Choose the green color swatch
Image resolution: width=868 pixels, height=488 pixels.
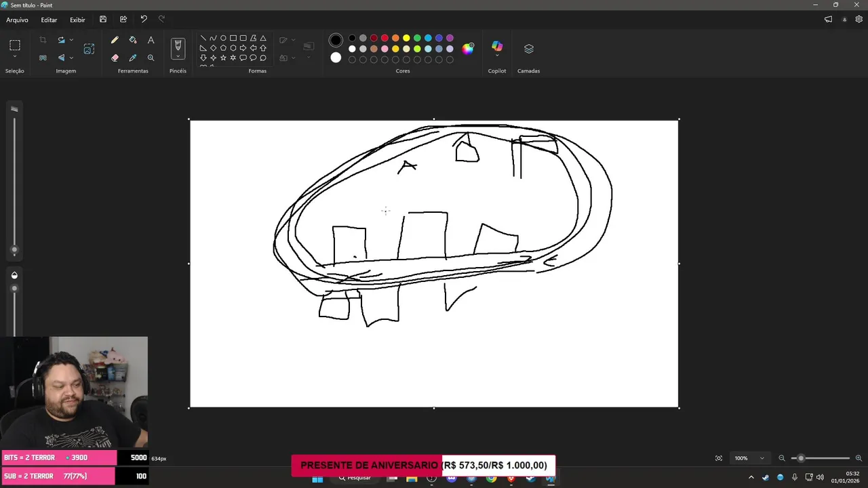[x=417, y=38]
